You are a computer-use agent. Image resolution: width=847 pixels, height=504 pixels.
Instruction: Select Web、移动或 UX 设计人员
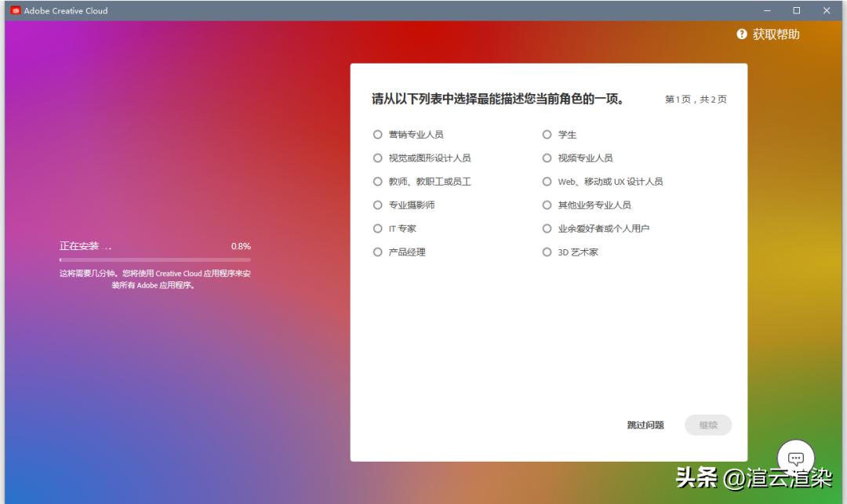[547, 181]
